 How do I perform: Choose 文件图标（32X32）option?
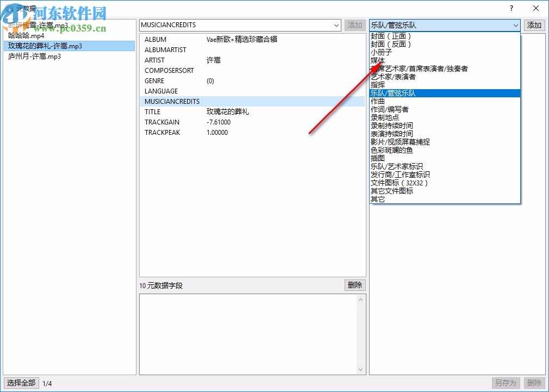[401, 183]
